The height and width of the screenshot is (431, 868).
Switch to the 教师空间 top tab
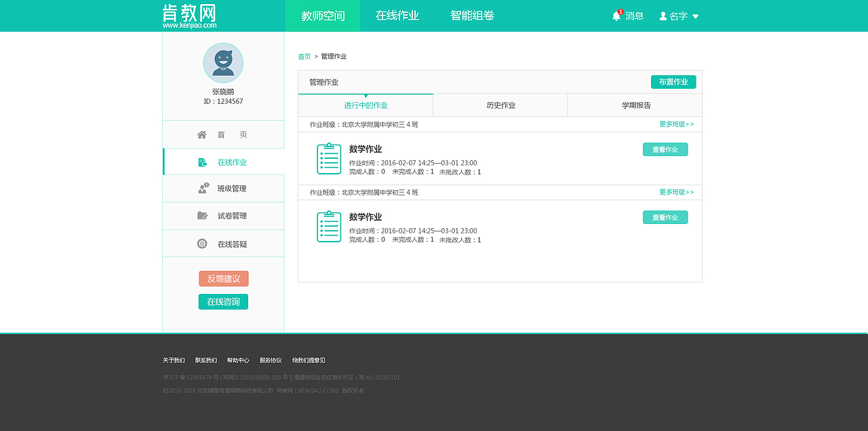323,16
